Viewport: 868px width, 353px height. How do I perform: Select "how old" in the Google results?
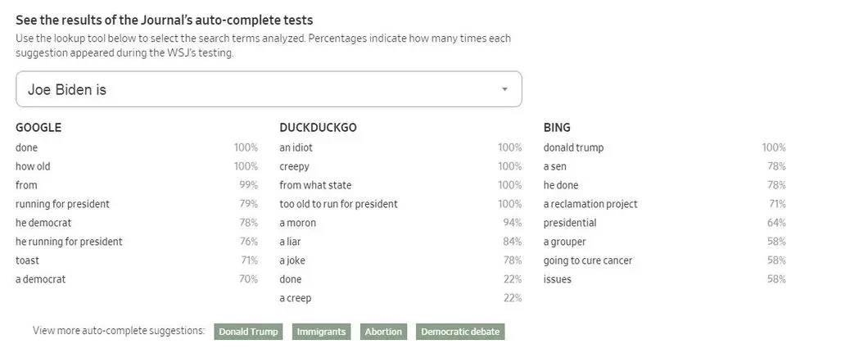(x=33, y=166)
